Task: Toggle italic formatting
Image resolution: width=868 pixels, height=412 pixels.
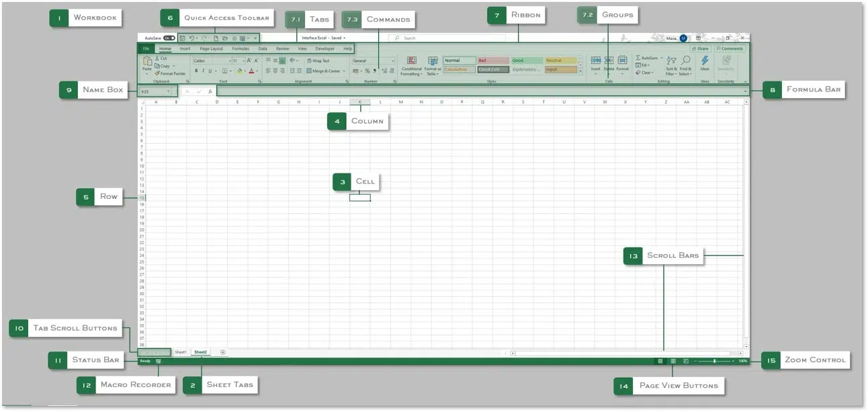Action: (x=203, y=71)
